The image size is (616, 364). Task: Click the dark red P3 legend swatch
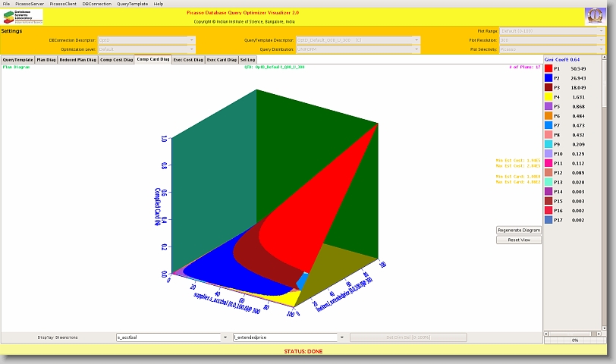point(548,87)
